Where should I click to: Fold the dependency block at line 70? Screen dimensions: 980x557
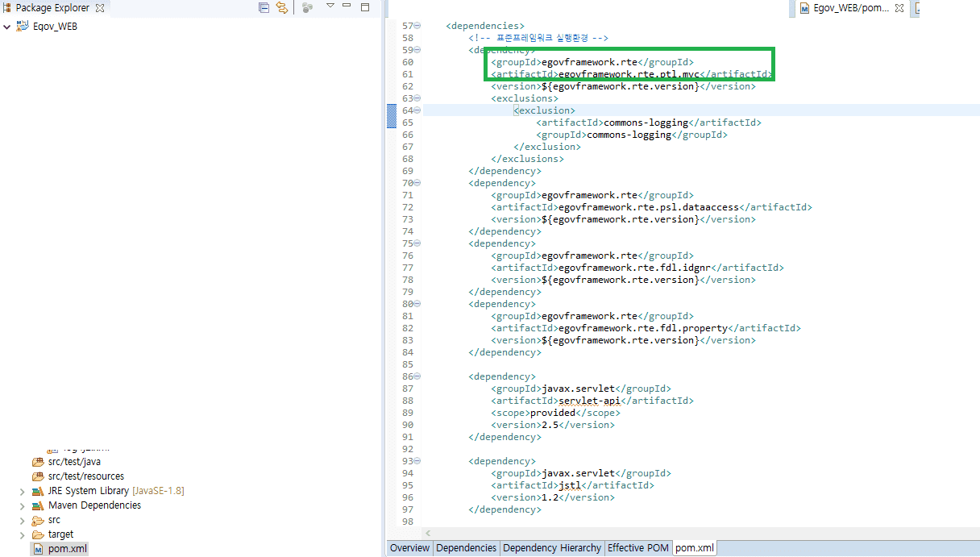417,183
